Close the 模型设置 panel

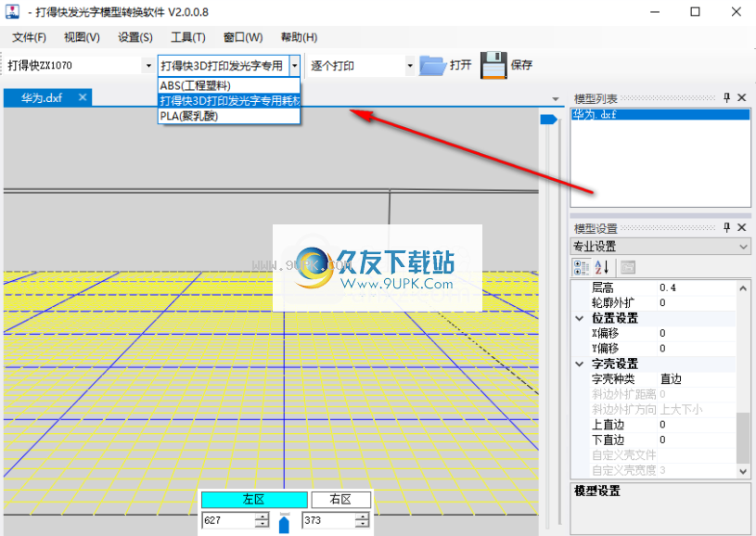742,227
